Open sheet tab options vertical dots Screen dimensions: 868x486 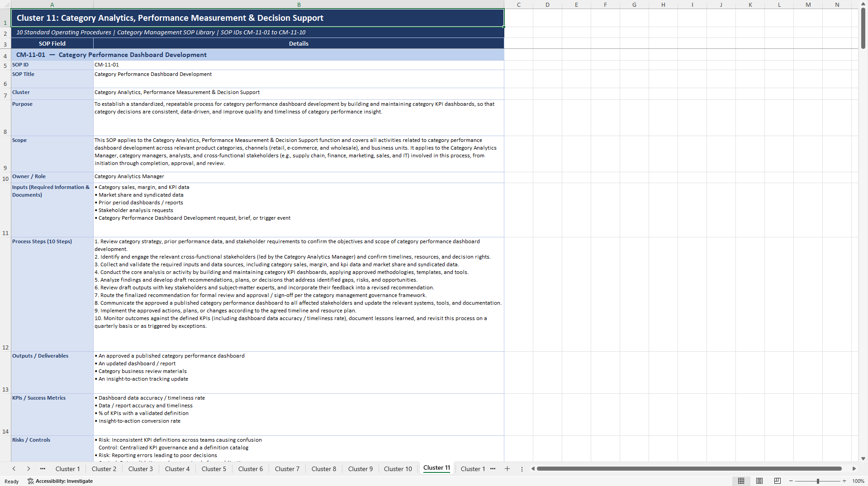(x=522, y=469)
